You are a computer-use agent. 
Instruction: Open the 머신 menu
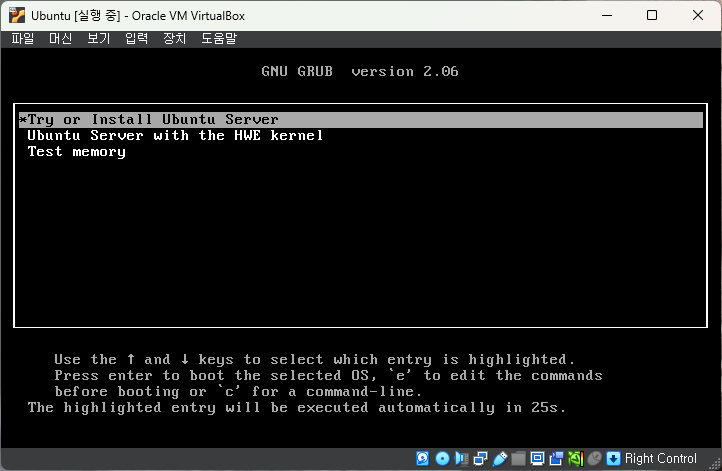point(60,39)
